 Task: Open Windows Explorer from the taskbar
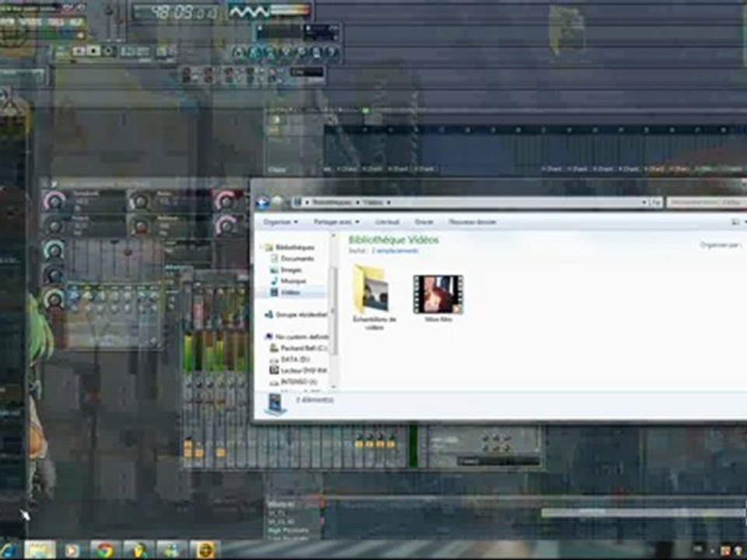point(40,550)
